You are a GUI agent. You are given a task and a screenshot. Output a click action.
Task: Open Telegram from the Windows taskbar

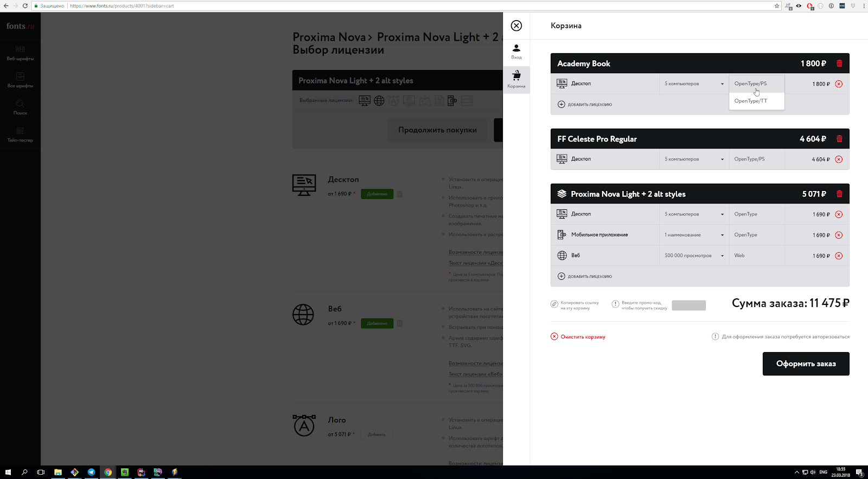pos(91,472)
